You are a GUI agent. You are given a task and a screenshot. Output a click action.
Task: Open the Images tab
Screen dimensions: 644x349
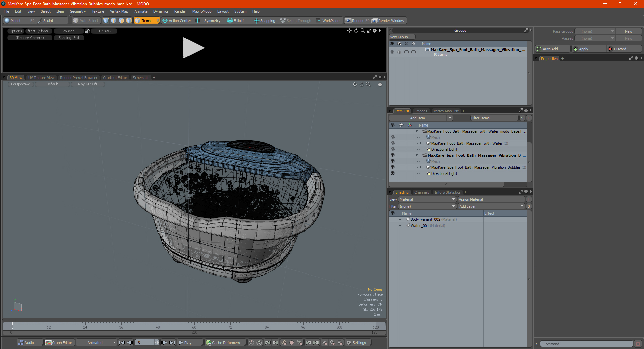point(421,111)
